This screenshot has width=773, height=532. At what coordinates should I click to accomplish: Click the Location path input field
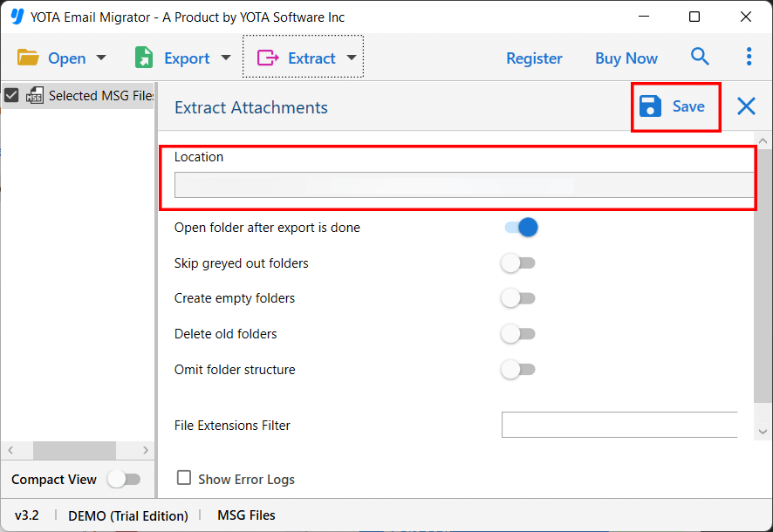point(464,185)
